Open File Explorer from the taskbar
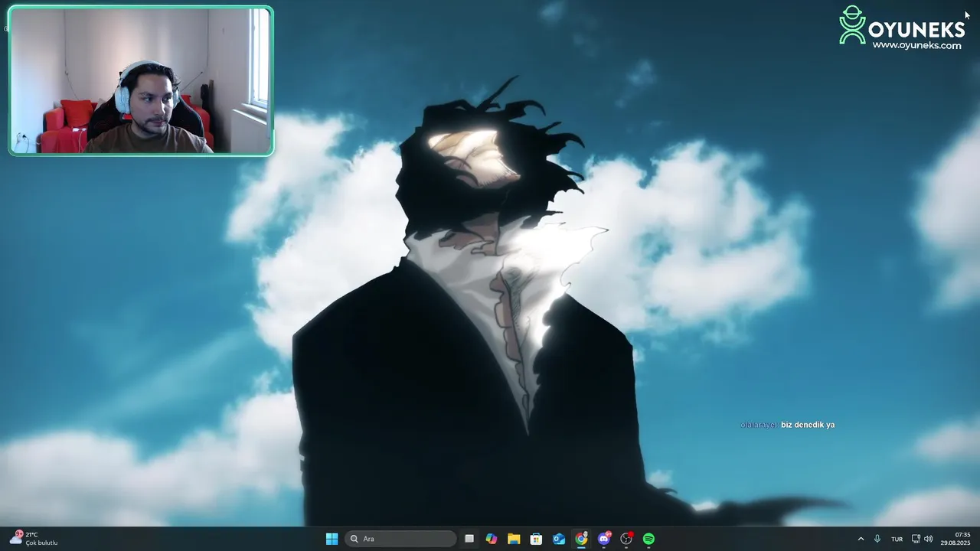Image resolution: width=980 pixels, height=551 pixels. point(514,539)
